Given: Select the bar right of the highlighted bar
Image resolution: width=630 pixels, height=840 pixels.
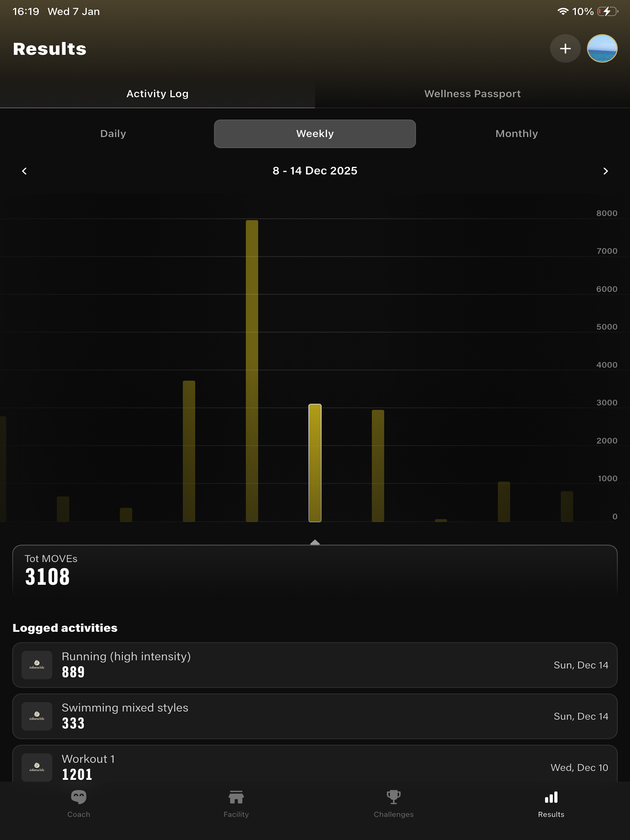Looking at the screenshot, I should tap(378, 465).
